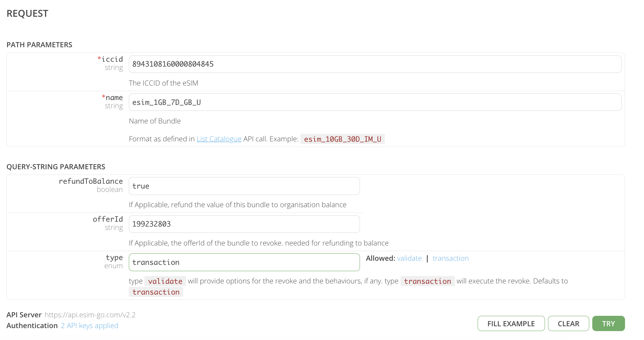The height and width of the screenshot is (340, 644).
Task: Click the offerId input field
Action: (x=244, y=224)
